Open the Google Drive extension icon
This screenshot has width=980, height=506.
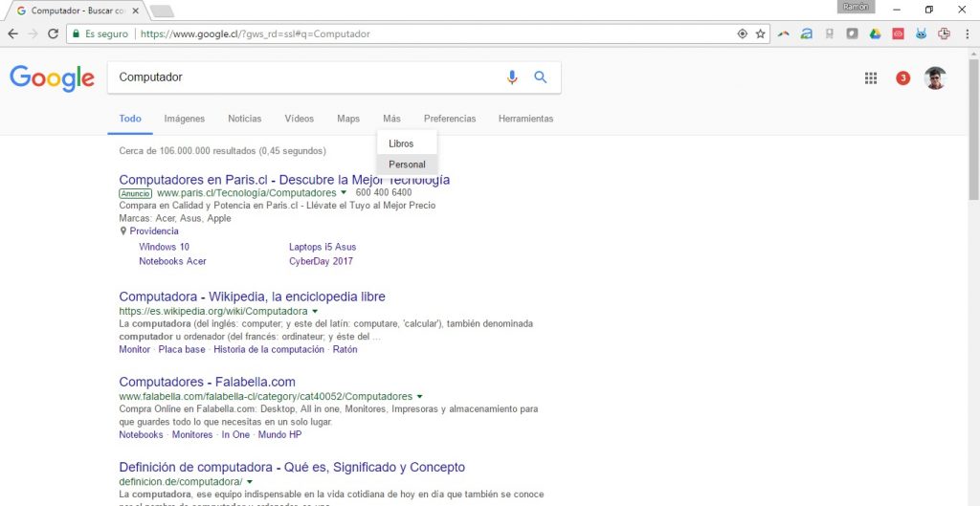875,34
